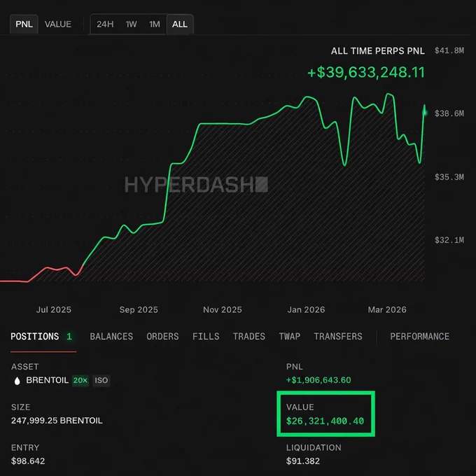Switch chart to VALUE mode
The image size is (476, 476).
[x=58, y=24]
